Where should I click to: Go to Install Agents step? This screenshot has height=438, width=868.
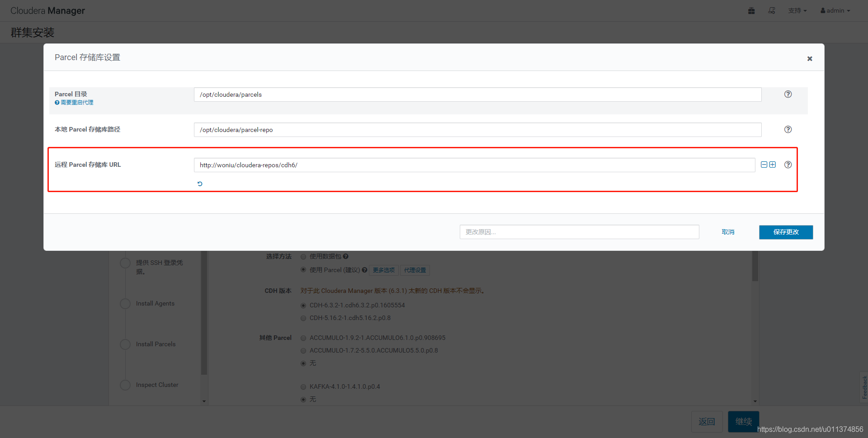pos(155,303)
